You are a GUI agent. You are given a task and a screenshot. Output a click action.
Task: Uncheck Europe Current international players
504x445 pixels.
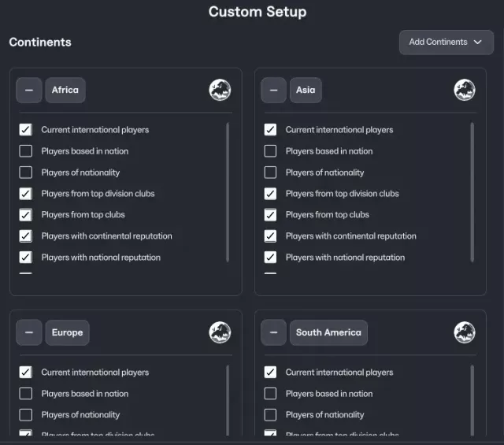coord(26,373)
